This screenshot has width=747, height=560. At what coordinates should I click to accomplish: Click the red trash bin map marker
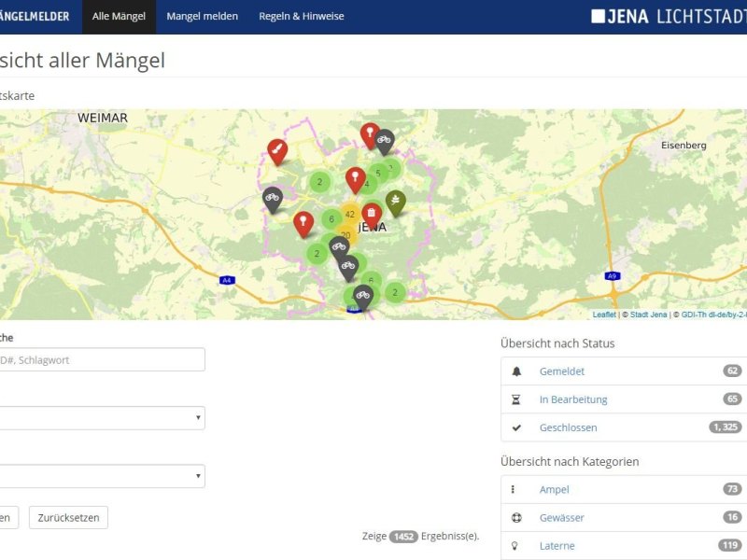(372, 215)
